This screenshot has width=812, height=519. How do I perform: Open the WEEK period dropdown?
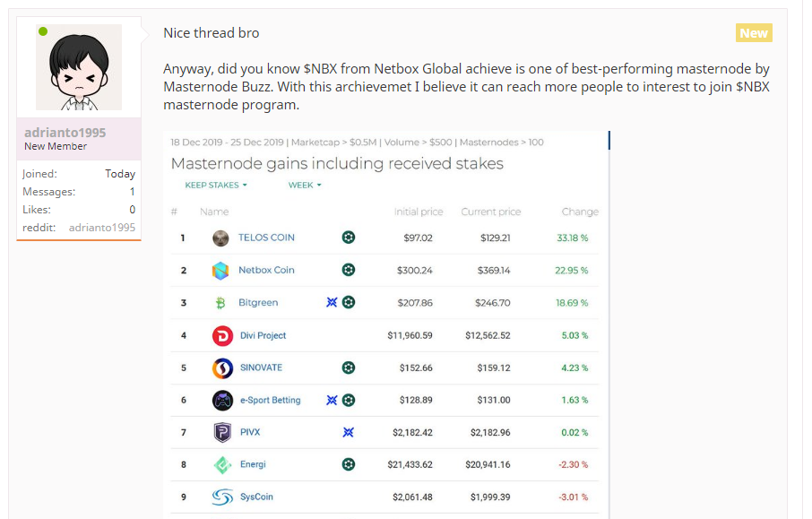pyautogui.click(x=305, y=185)
